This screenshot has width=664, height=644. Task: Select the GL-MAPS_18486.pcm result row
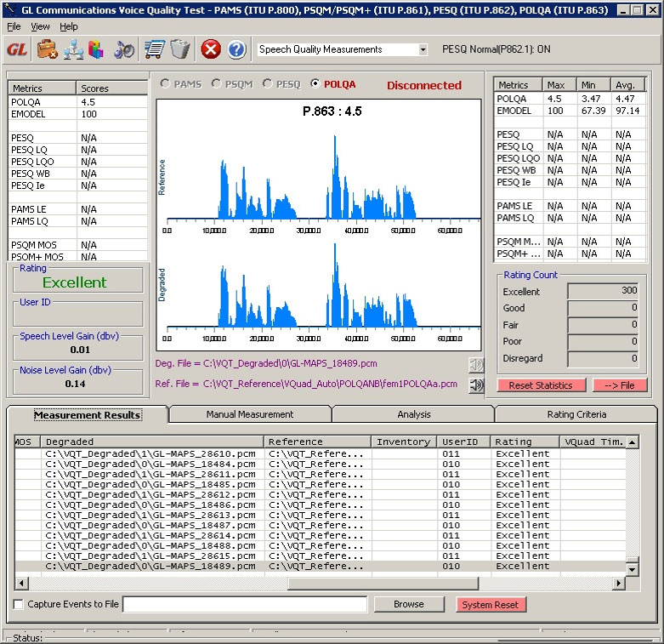pos(321,505)
